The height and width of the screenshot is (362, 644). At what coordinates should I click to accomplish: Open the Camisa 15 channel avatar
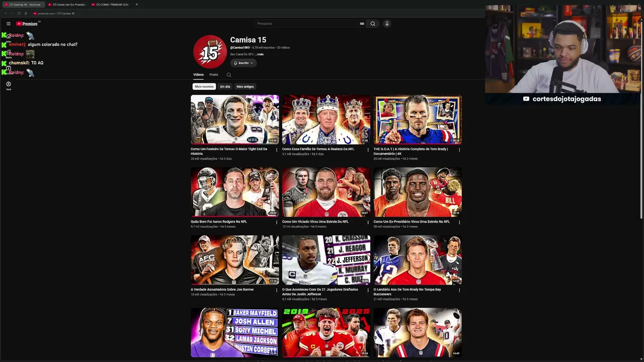pos(210,51)
